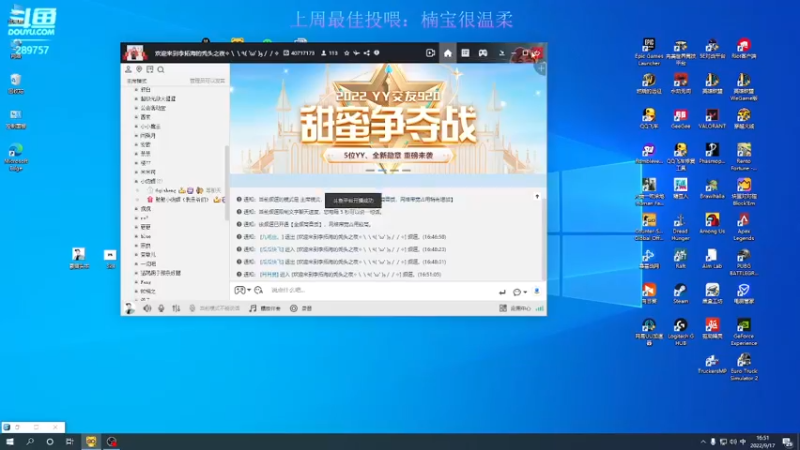This screenshot has height=450, width=800.
Task: Open the home tab icon in YY header
Action: (x=447, y=53)
